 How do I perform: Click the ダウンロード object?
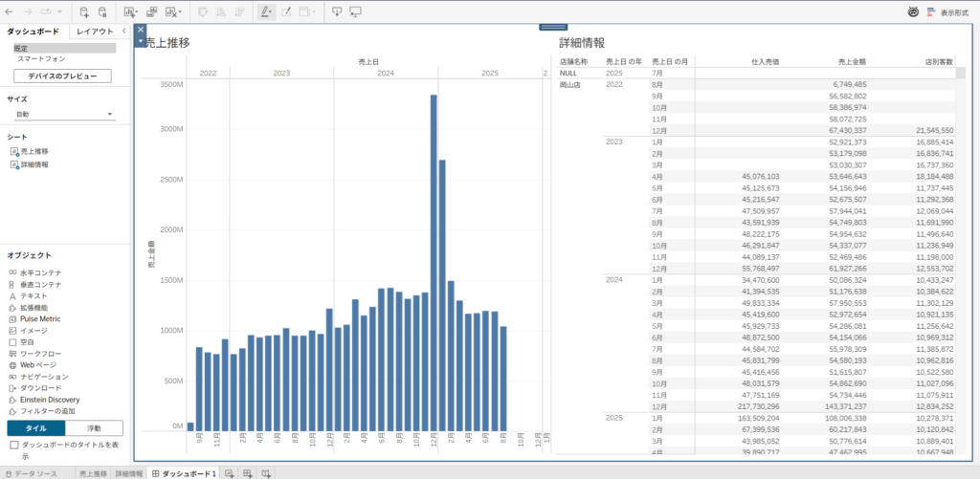35,388
